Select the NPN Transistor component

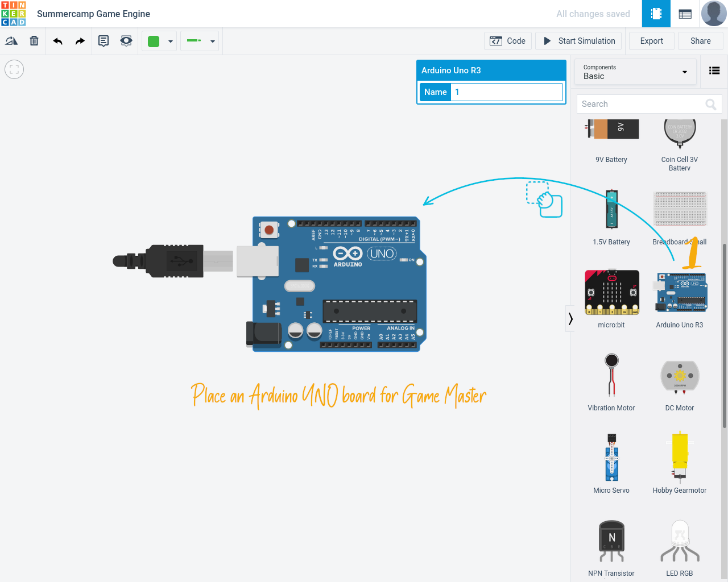[611, 548]
